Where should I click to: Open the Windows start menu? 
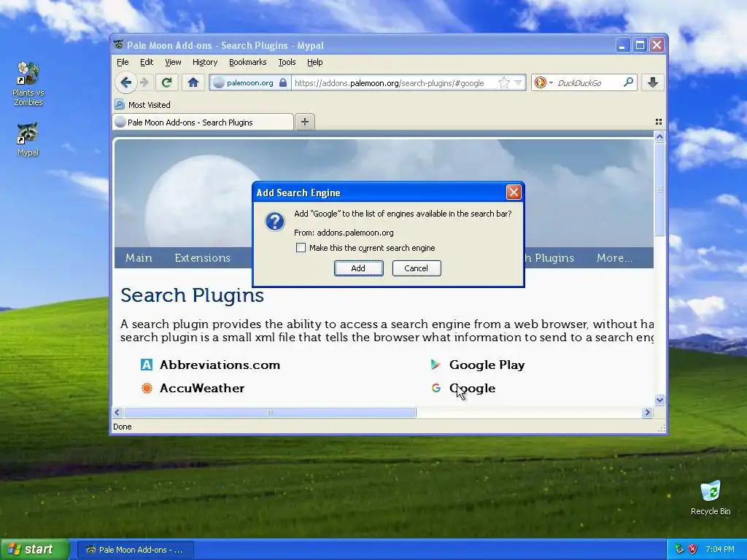(x=34, y=550)
